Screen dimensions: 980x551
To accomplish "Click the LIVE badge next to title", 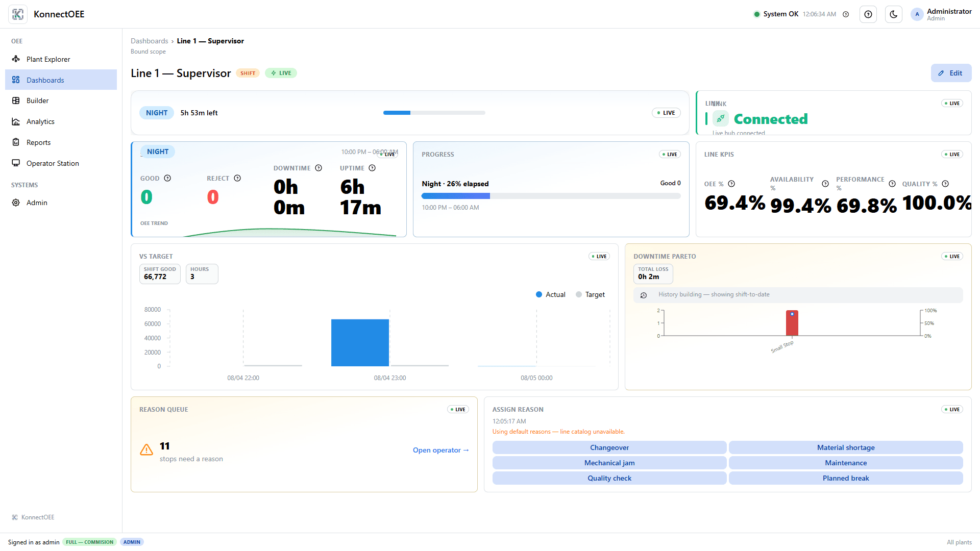I will (x=281, y=73).
